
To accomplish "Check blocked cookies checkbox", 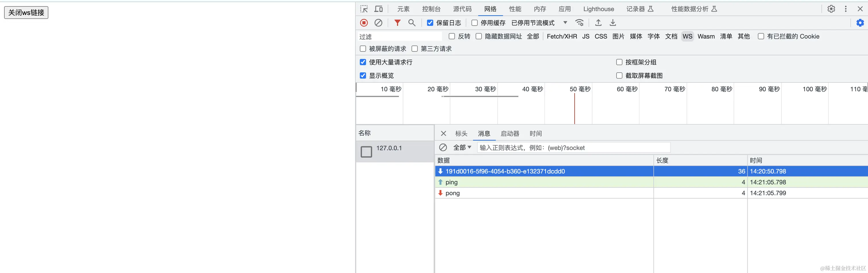I will (761, 36).
